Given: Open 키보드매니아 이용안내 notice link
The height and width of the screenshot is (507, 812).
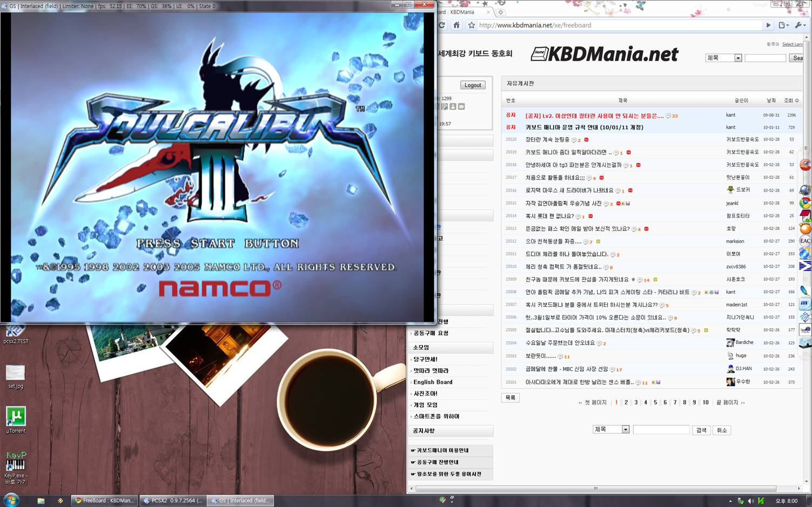Looking at the screenshot, I should [442, 450].
